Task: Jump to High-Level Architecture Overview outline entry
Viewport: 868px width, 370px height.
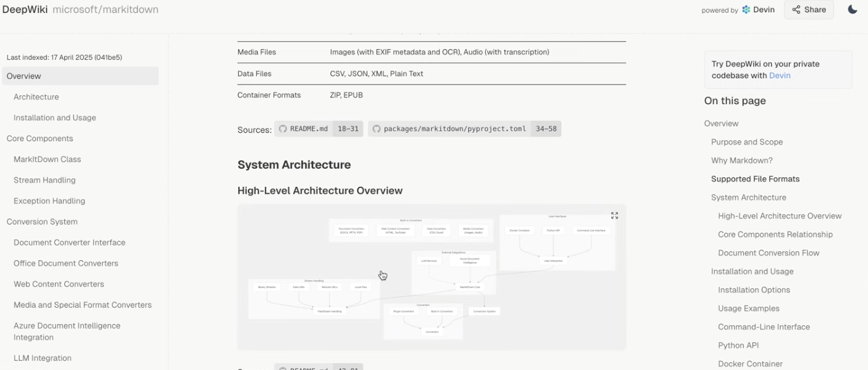Action: [x=780, y=216]
